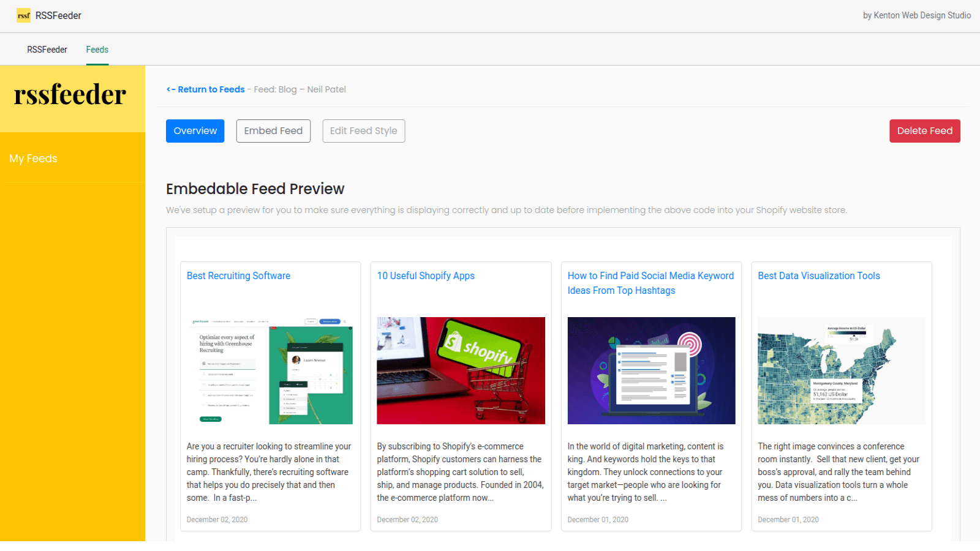The height and width of the screenshot is (551, 980).
Task: Open the article about paid social media keywords
Action: click(x=650, y=283)
